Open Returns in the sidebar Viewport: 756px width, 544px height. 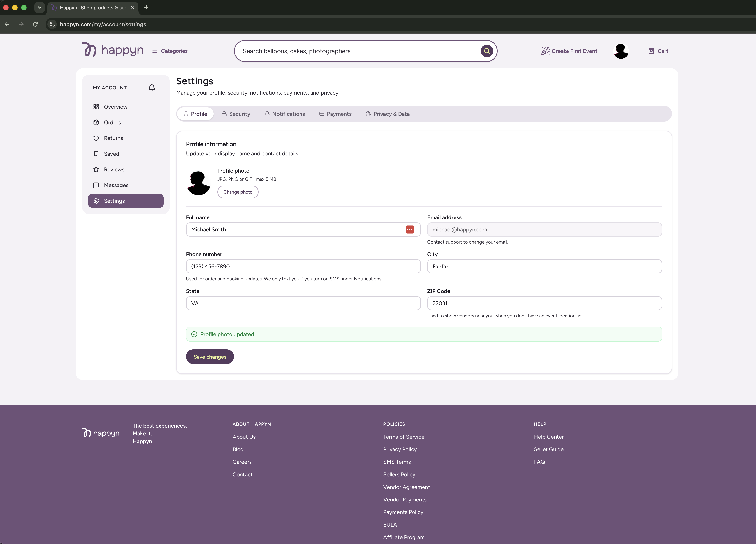126,138
